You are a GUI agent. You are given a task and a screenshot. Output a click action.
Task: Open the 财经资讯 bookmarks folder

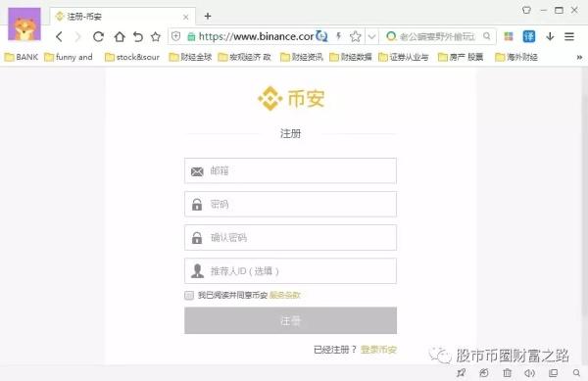tap(302, 57)
